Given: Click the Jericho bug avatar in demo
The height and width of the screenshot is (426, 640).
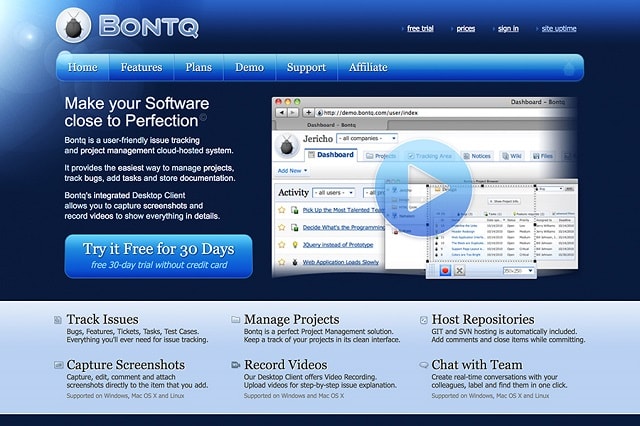Looking at the screenshot, I should pos(287,146).
